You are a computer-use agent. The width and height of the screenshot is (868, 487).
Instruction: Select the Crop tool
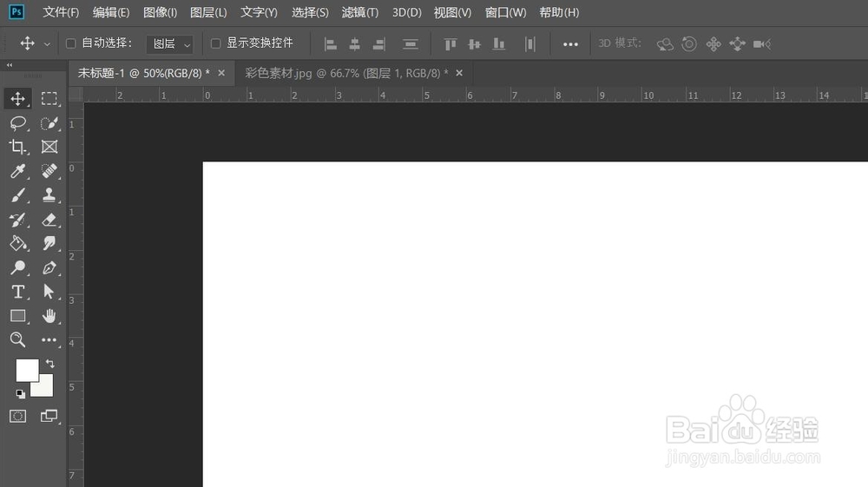pos(17,147)
